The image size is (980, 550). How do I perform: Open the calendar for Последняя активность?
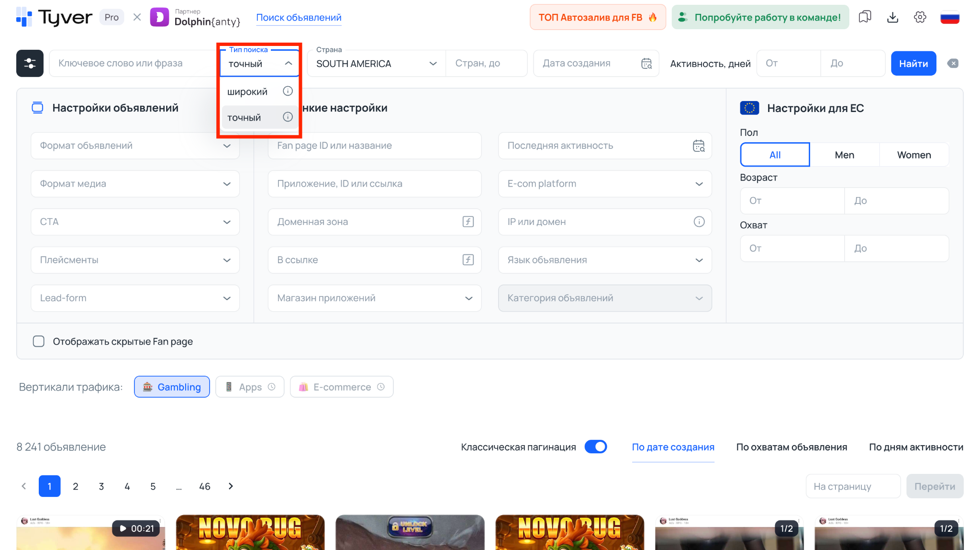pyautogui.click(x=699, y=146)
